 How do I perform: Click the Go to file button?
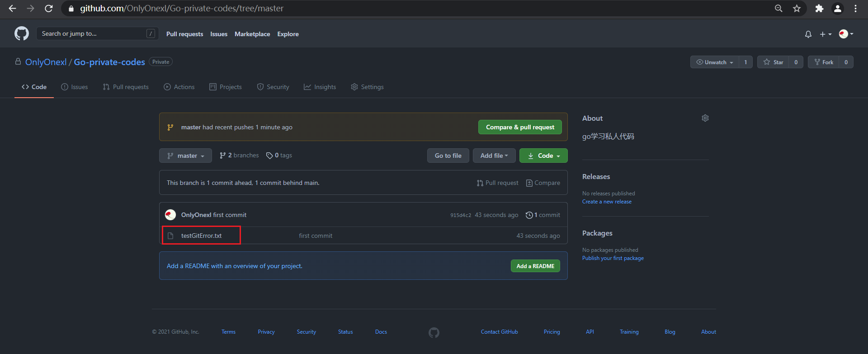click(448, 156)
